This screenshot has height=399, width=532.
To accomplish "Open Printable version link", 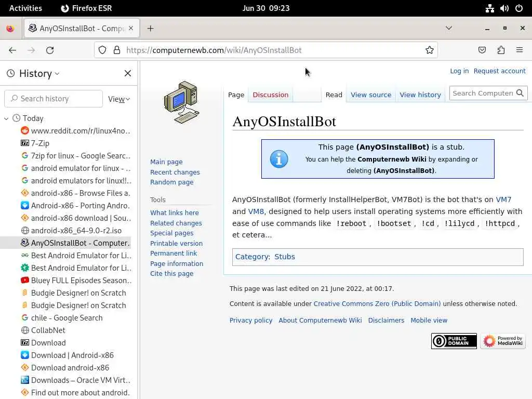I will click(177, 243).
